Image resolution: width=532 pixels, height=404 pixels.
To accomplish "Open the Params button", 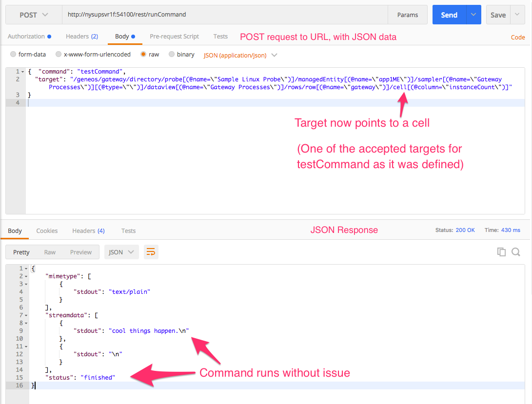I will pos(408,15).
